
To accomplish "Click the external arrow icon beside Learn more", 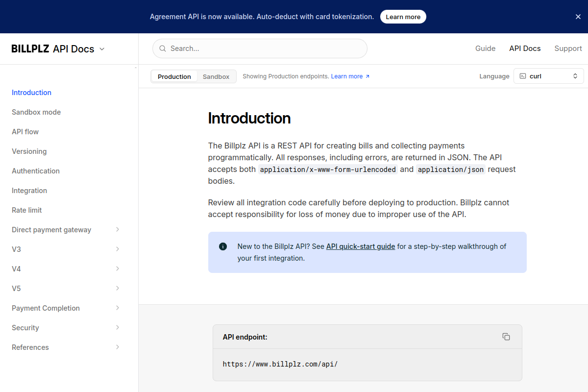I will [x=367, y=76].
